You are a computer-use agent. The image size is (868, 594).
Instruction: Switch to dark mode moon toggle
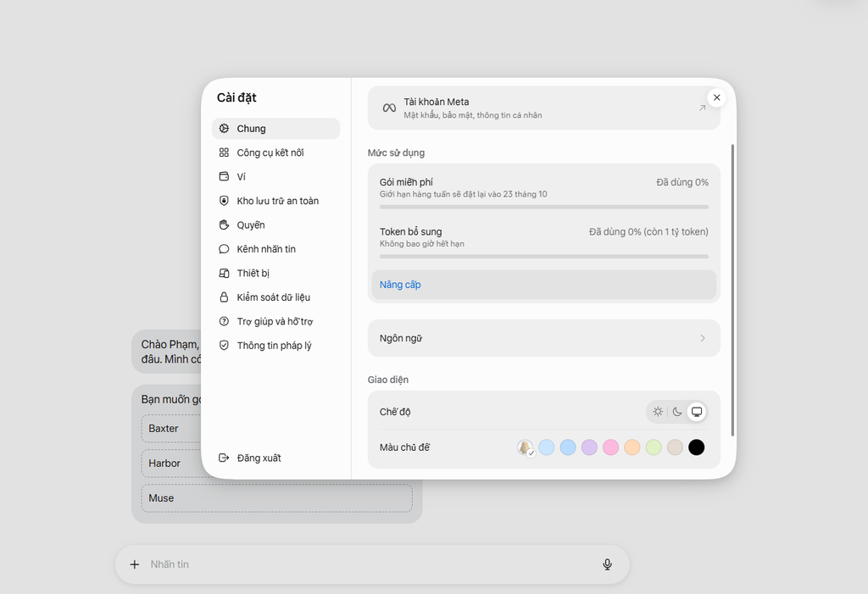pos(677,412)
